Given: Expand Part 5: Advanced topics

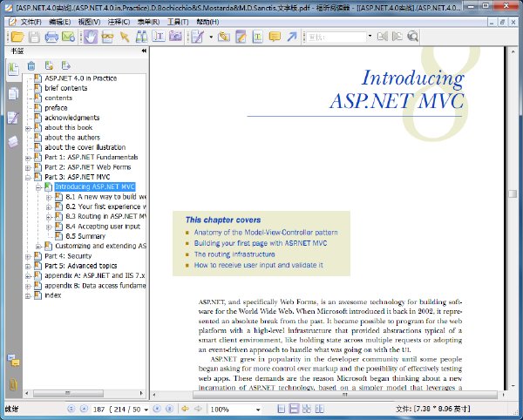Looking at the screenshot, I should (29, 267).
